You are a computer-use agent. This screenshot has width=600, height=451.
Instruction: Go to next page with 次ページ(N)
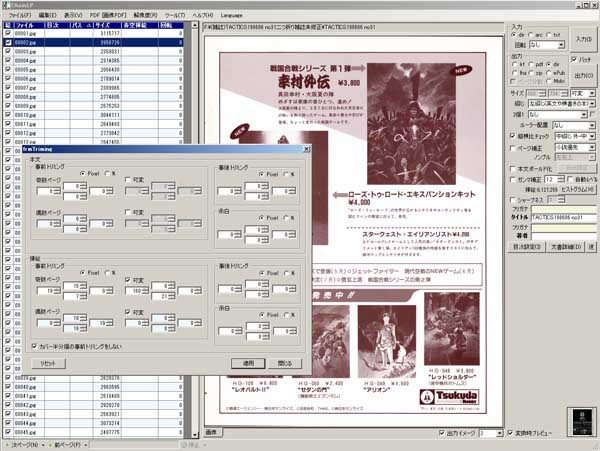24,445
